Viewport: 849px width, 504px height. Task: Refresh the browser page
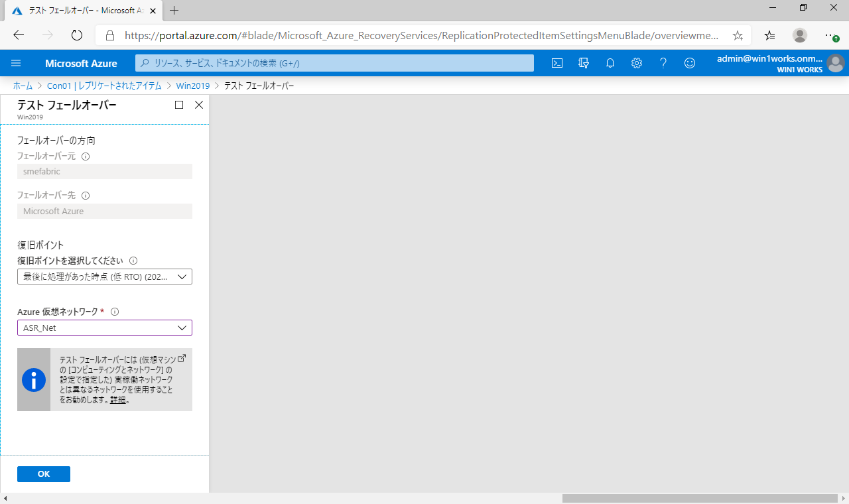click(76, 35)
